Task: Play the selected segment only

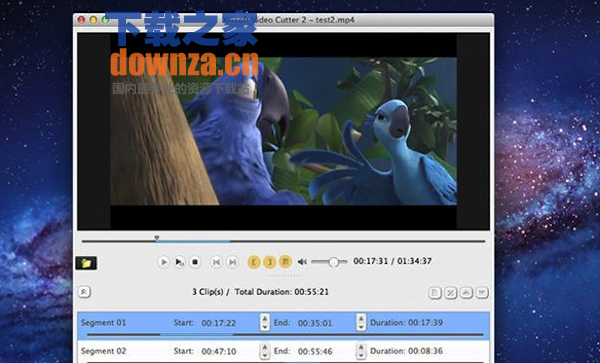Action: [179, 262]
